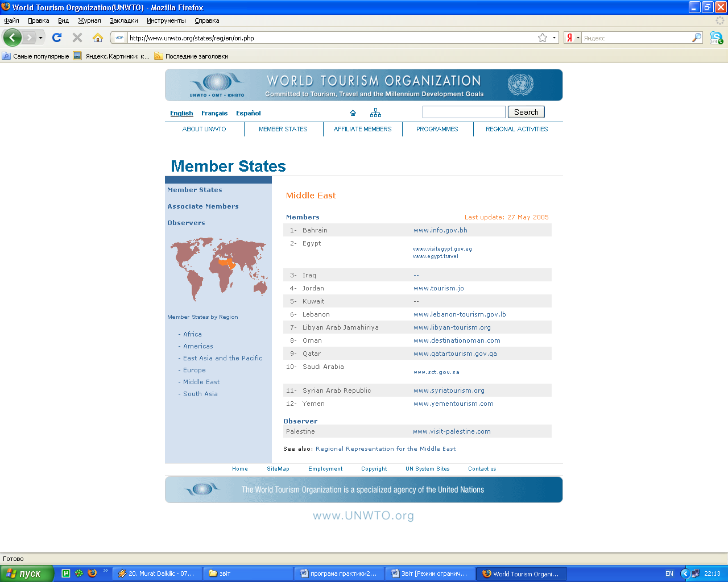Open the Яндекс.Картинки bookmark
The image size is (728, 582).
click(x=111, y=56)
